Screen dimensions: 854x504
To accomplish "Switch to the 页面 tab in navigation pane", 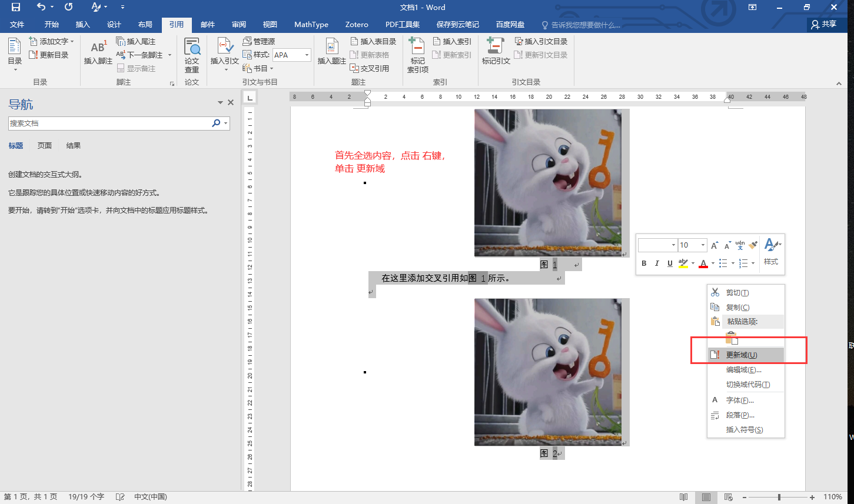I will [45, 145].
